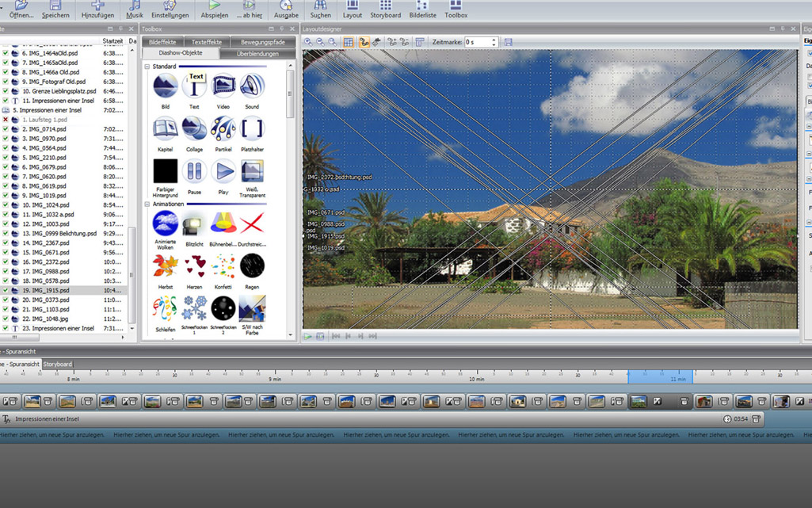This screenshot has width=812, height=508.
Task: Enable the crossed-out 1. Laufsteg 1.psd item
Action: coord(6,120)
